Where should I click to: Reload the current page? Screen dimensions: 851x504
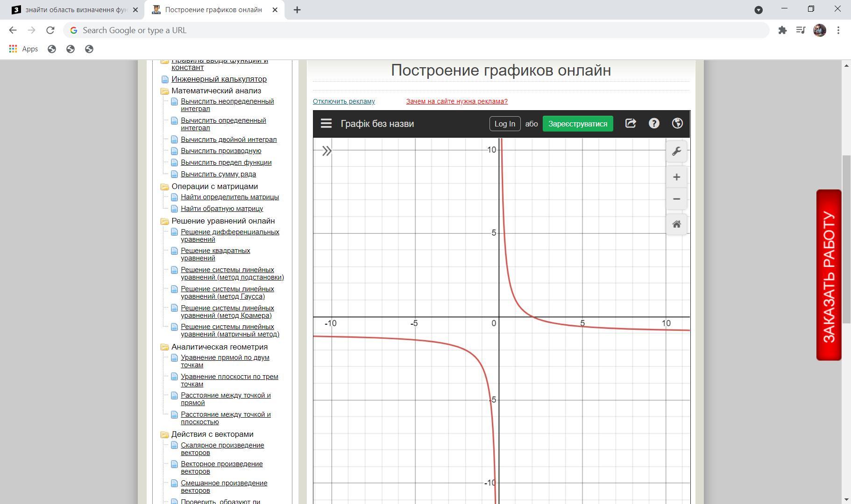[50, 30]
